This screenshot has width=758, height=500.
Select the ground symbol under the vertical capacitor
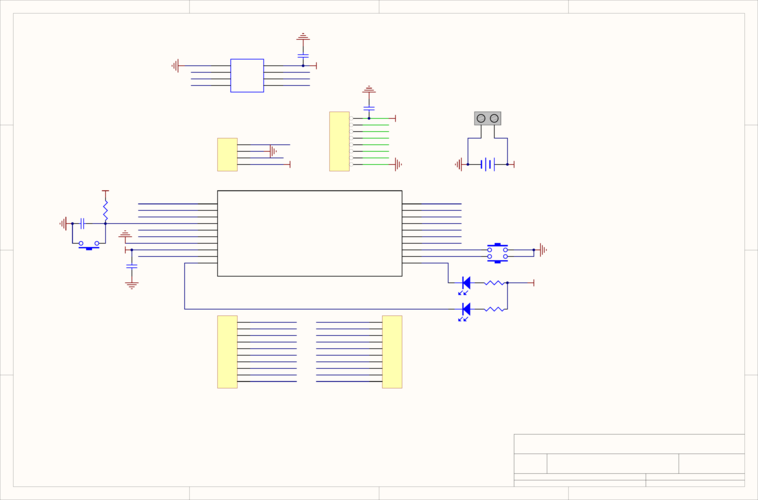click(131, 285)
